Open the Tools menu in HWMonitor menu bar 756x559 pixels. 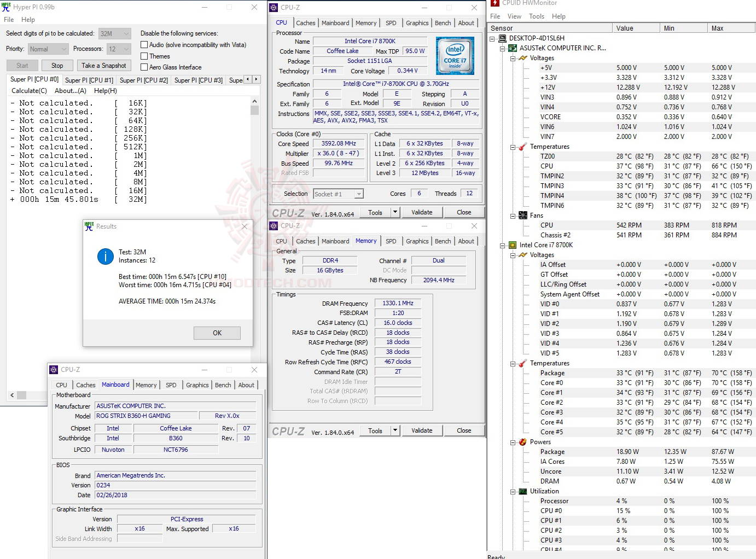pyautogui.click(x=537, y=16)
